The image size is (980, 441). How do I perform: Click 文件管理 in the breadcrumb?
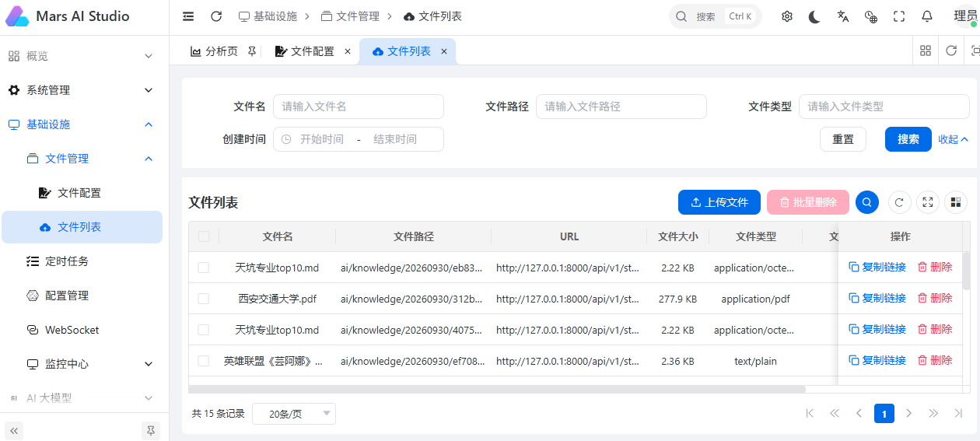pos(350,16)
